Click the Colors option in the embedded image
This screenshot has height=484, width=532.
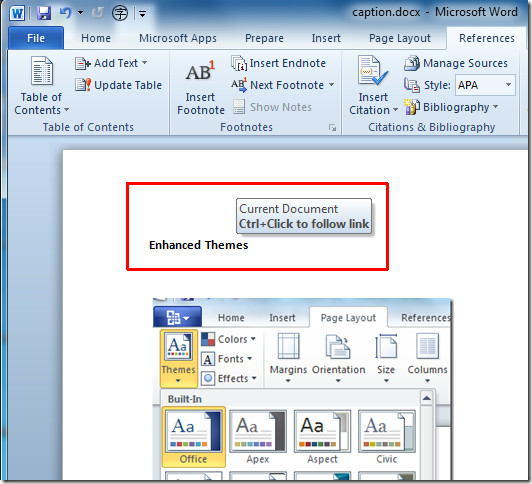coord(228,339)
